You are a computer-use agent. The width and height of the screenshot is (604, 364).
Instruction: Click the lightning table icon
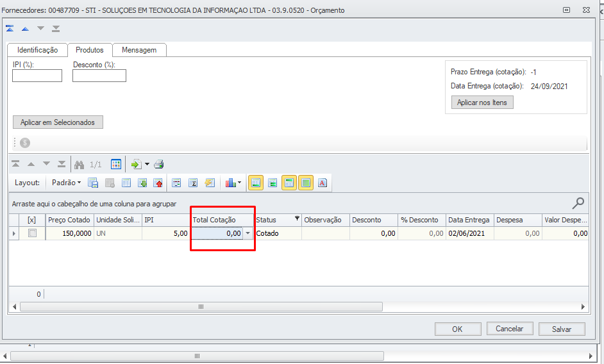(210, 183)
